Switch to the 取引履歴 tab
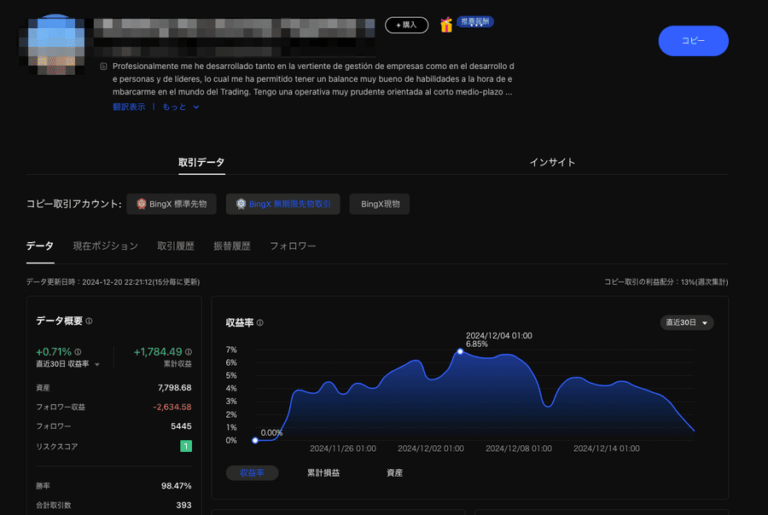Image resolution: width=768 pixels, height=515 pixels. (175, 246)
